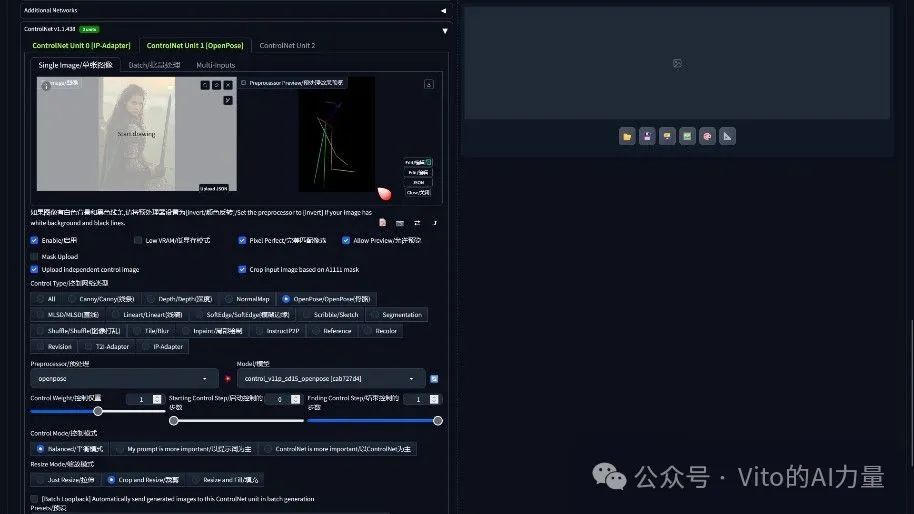Screen dimensions: 914x514
Task: Select the NormalMap control type
Action: coord(247,299)
